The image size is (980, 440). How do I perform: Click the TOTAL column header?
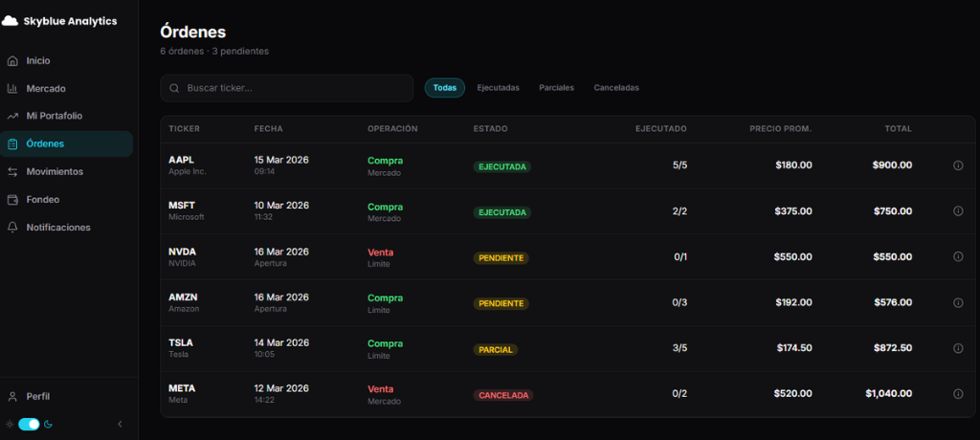pyautogui.click(x=898, y=129)
